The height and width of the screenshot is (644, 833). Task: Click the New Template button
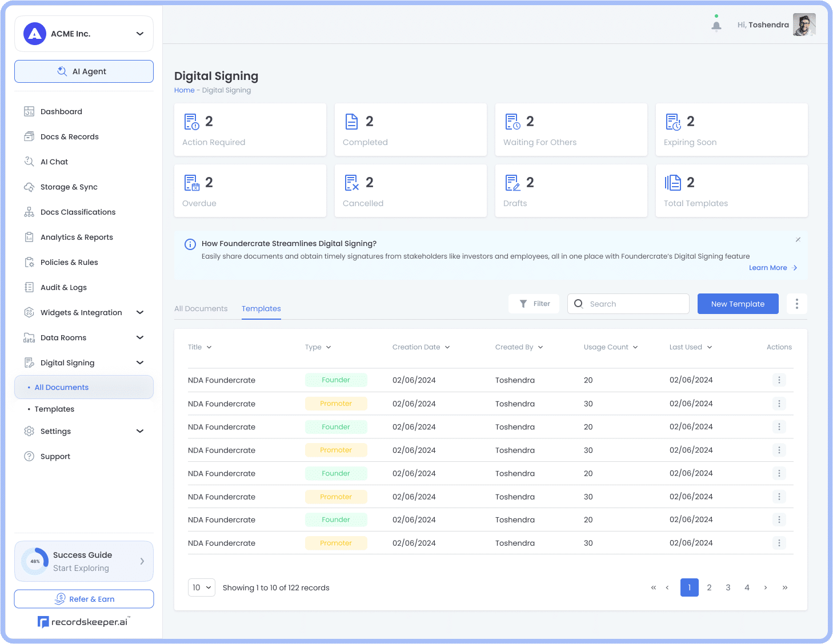point(738,304)
